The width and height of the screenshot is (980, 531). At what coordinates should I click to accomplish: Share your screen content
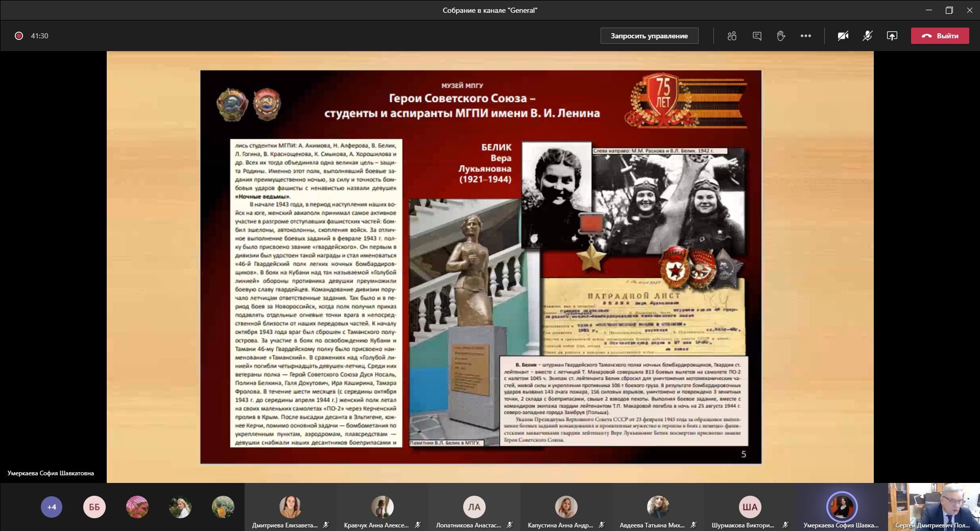tap(892, 36)
